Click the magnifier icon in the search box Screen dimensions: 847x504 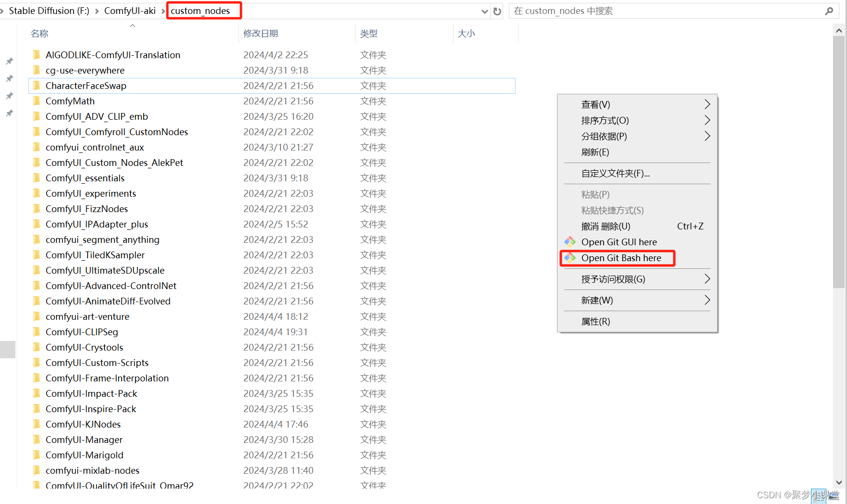[829, 11]
